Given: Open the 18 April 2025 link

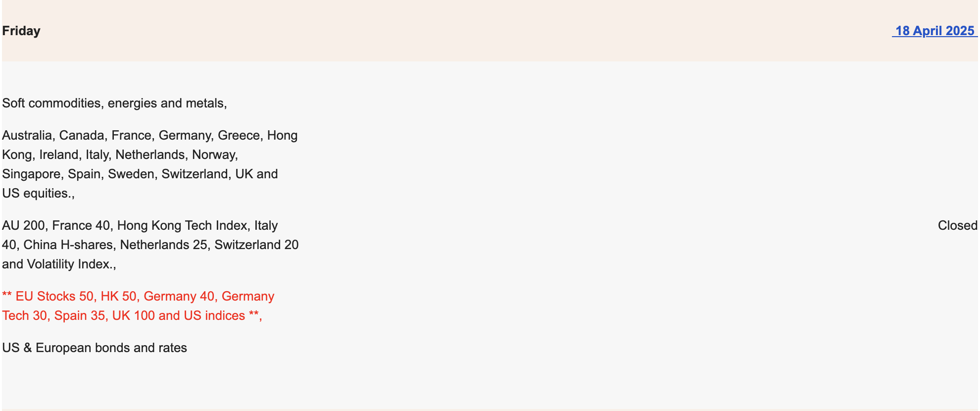Looking at the screenshot, I should [934, 31].
